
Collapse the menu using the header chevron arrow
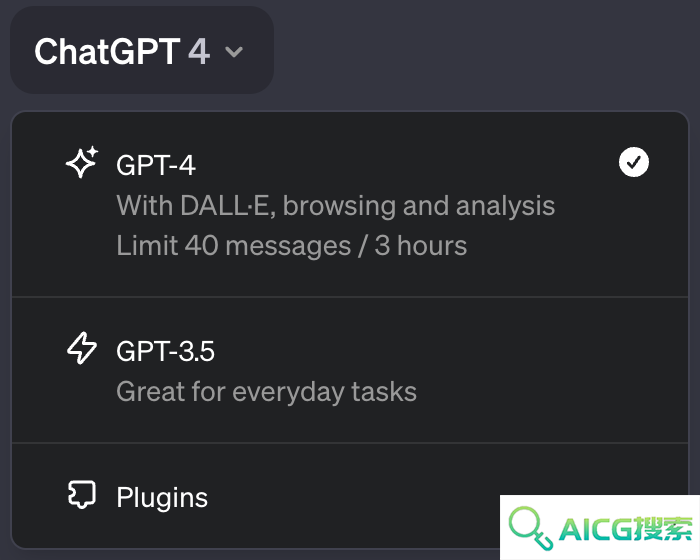point(234,52)
